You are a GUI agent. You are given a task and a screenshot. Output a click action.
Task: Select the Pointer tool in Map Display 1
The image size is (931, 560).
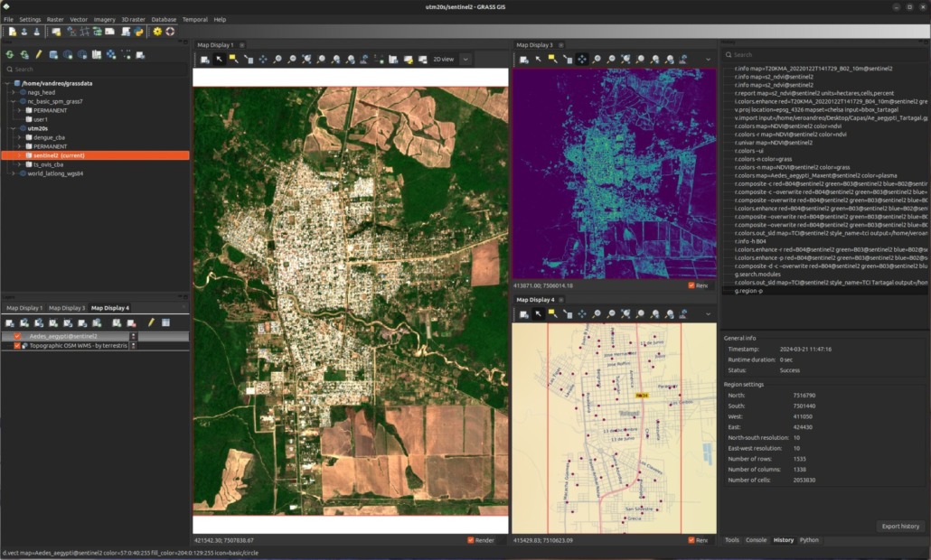coord(221,59)
